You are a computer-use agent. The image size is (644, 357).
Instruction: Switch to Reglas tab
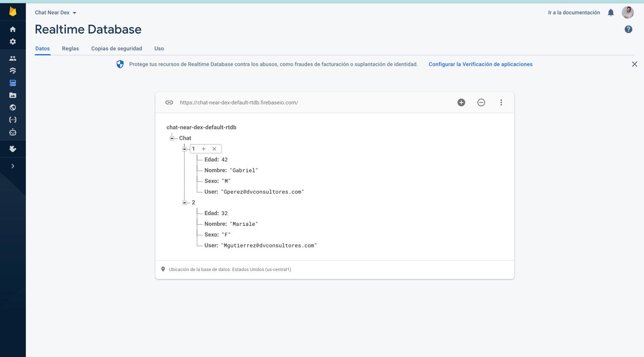coord(70,49)
